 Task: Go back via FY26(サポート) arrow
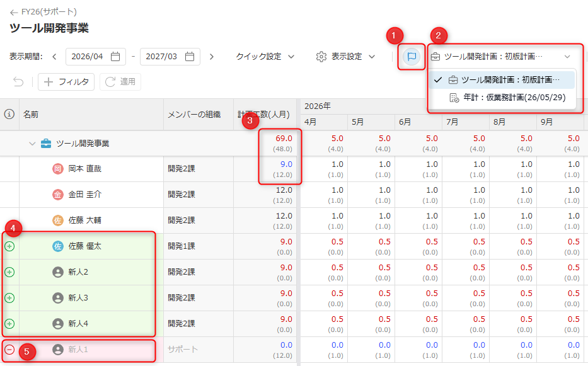pos(14,13)
